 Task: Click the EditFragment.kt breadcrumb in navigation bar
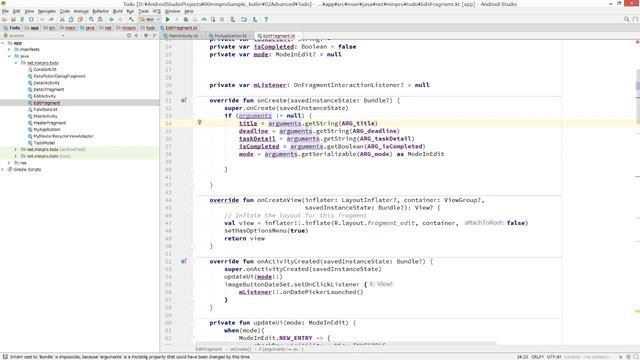[179, 28]
